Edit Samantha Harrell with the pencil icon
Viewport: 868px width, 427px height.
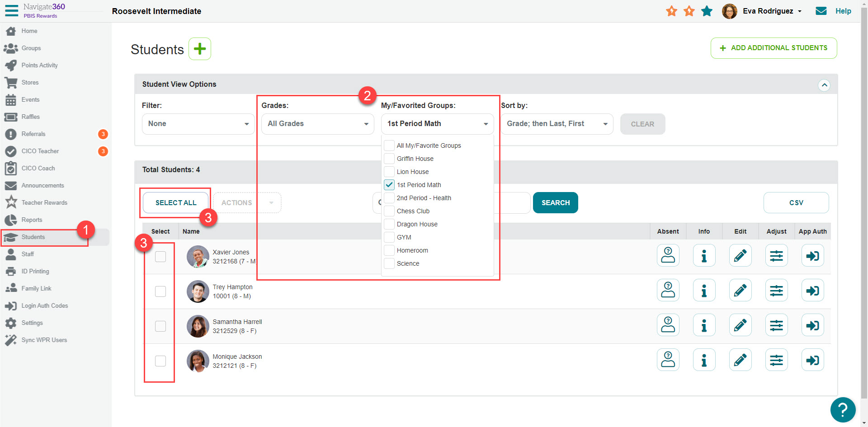740,325
